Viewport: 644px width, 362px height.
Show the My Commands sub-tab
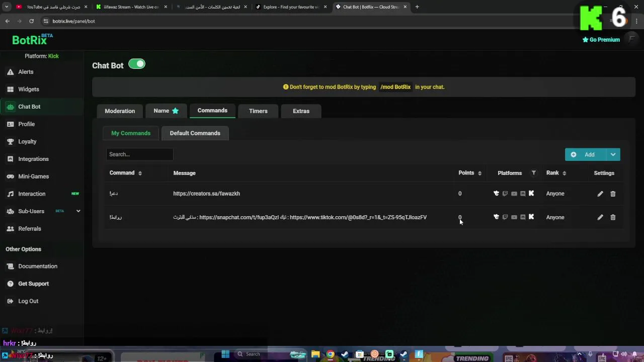click(x=131, y=133)
